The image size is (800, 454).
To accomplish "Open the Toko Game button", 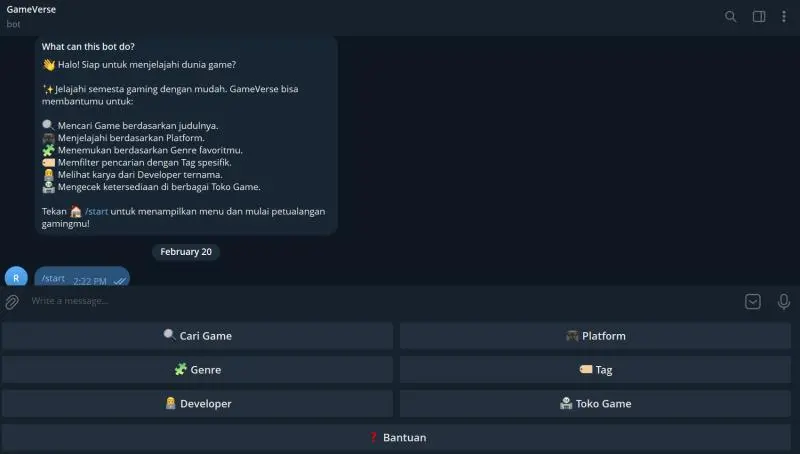I will tap(595, 403).
